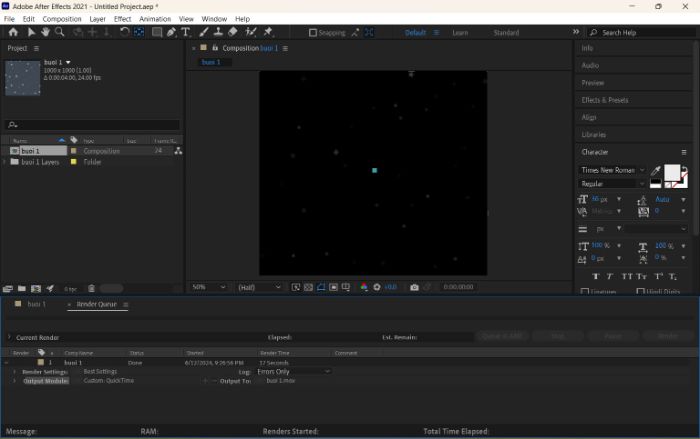Click the Reset Exposure icon
The image size is (700, 439).
(377, 287)
